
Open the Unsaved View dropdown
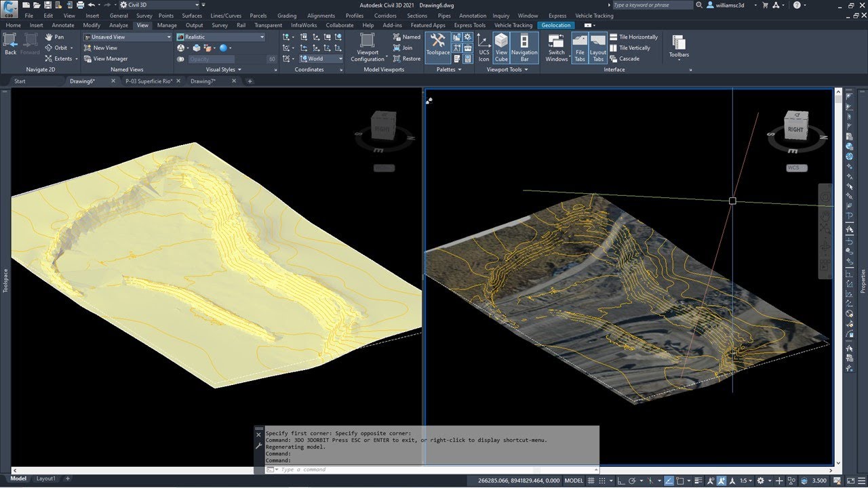click(127, 37)
